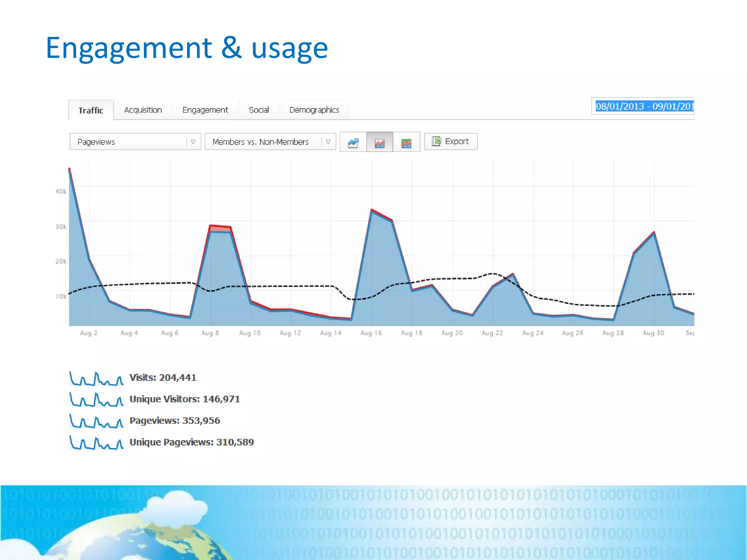The width and height of the screenshot is (747, 560).
Task: Click the Unique Pageviews sparkline thumbnail
Action: tap(96, 442)
